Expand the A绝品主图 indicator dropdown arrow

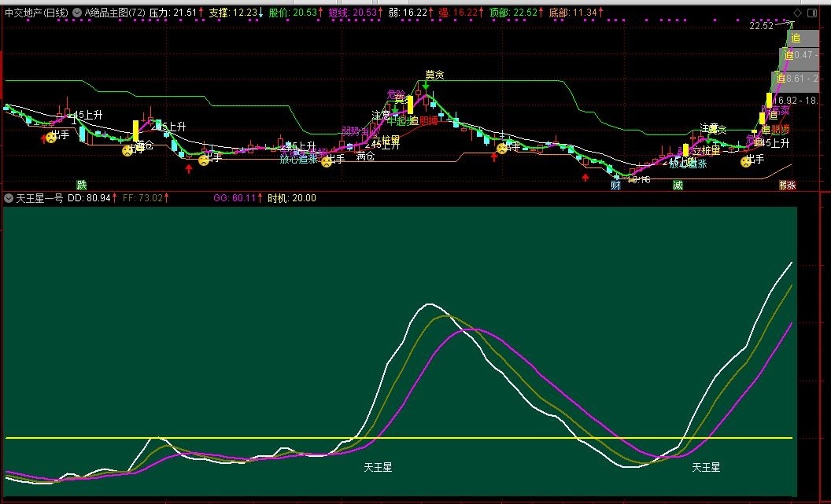tap(76, 13)
